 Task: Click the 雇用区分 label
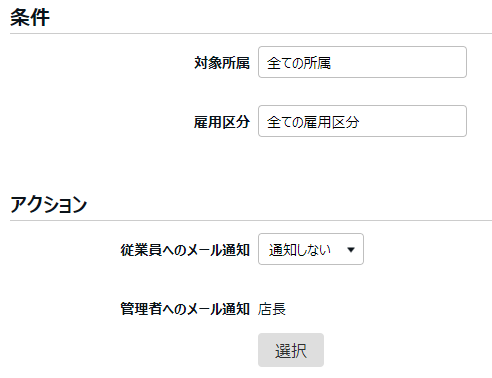click(x=222, y=122)
